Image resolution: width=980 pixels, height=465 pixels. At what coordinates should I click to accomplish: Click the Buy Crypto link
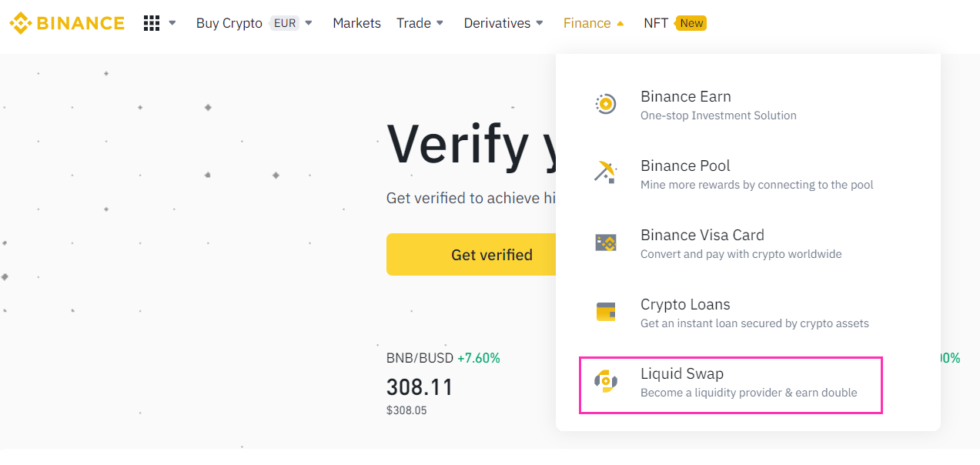(x=229, y=23)
